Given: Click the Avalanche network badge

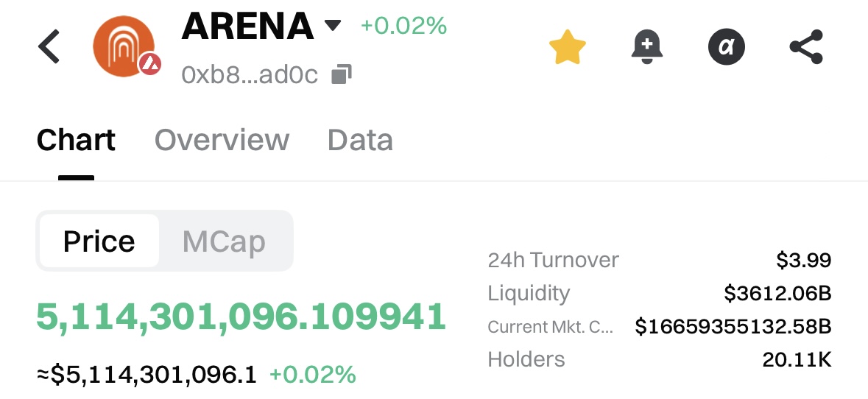Looking at the screenshot, I should click(x=150, y=66).
